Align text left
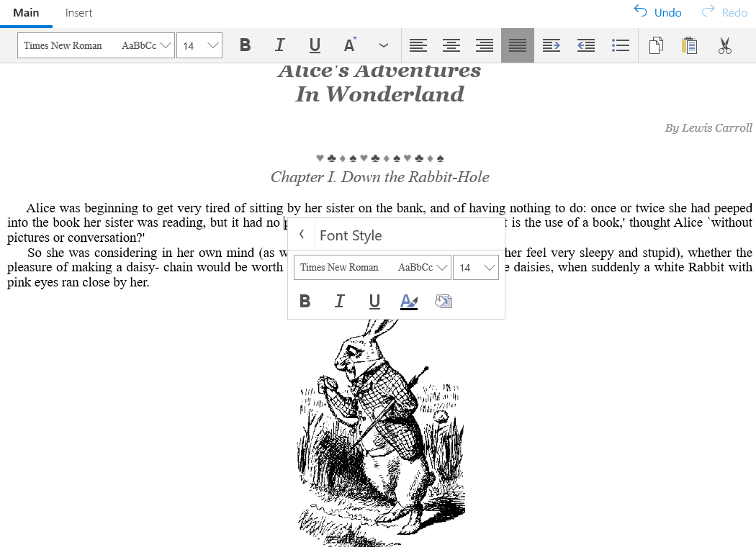This screenshot has height=547, width=756. tap(418, 45)
